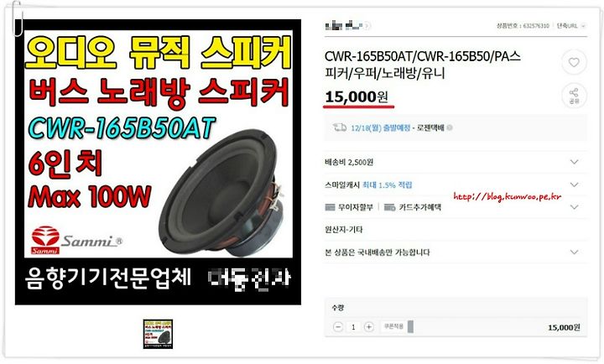Viewport: 604px width, 364px height.
Task: Click the delivery truck icon
Action: 340,127
